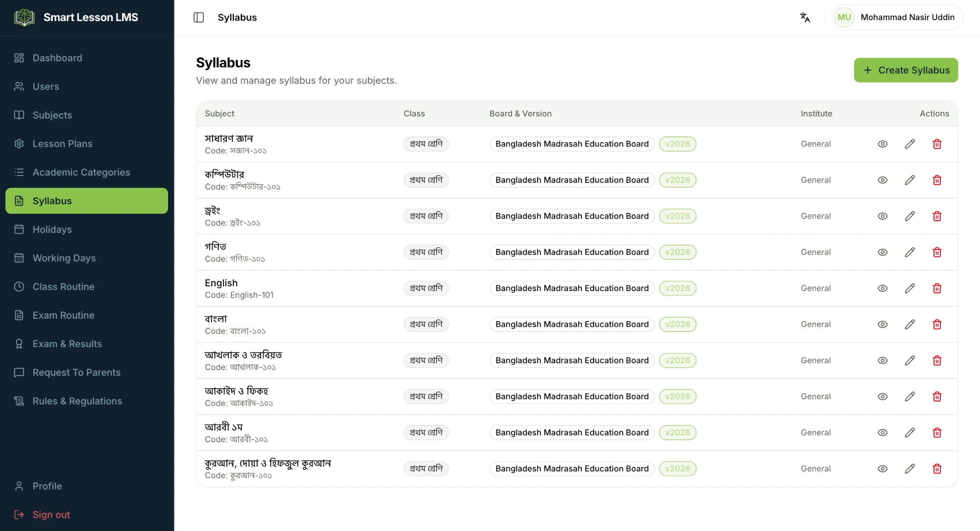Delete the গণিত syllabus row
980x531 pixels.
coord(937,252)
